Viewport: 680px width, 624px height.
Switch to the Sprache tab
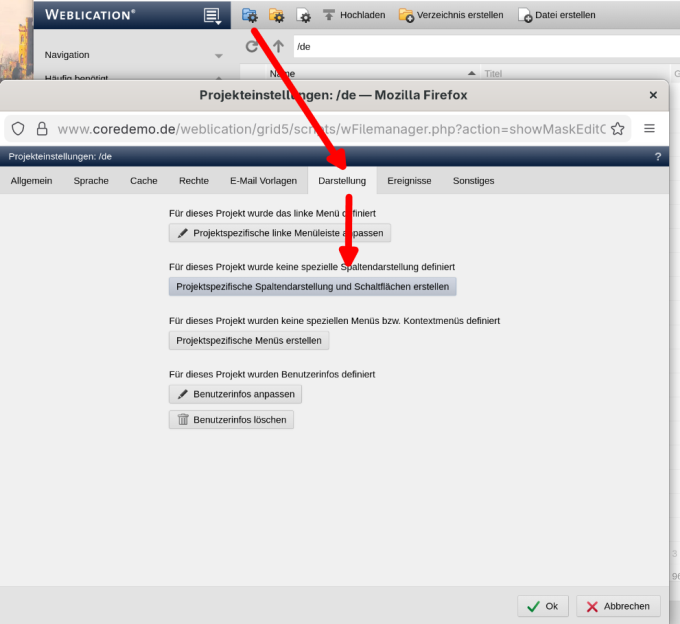tap(91, 181)
